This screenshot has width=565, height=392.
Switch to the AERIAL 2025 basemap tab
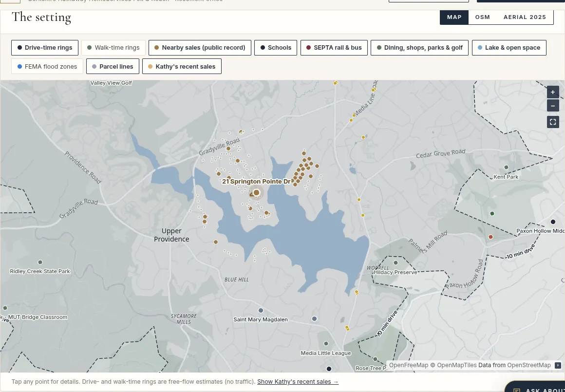coord(525,18)
